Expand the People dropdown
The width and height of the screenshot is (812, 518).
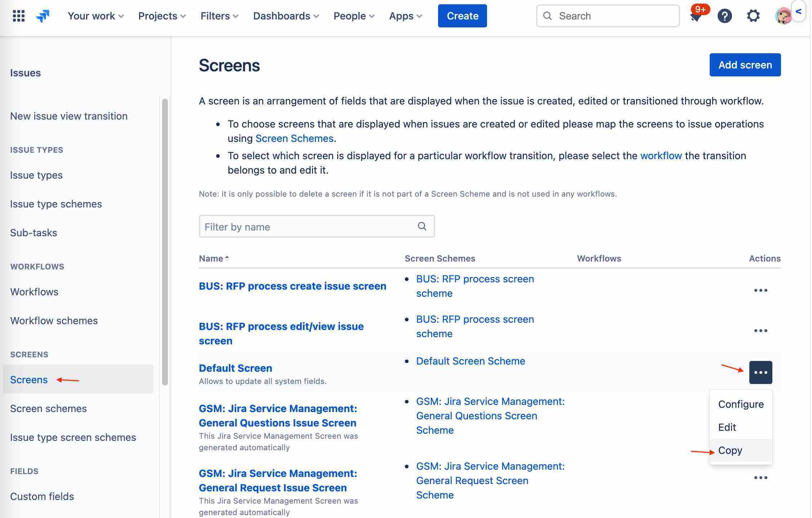(x=353, y=16)
